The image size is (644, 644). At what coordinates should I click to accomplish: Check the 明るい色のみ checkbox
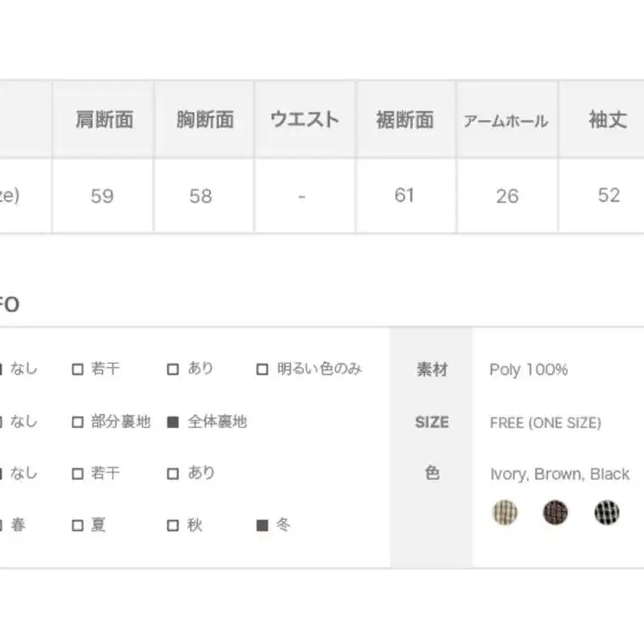(263, 370)
